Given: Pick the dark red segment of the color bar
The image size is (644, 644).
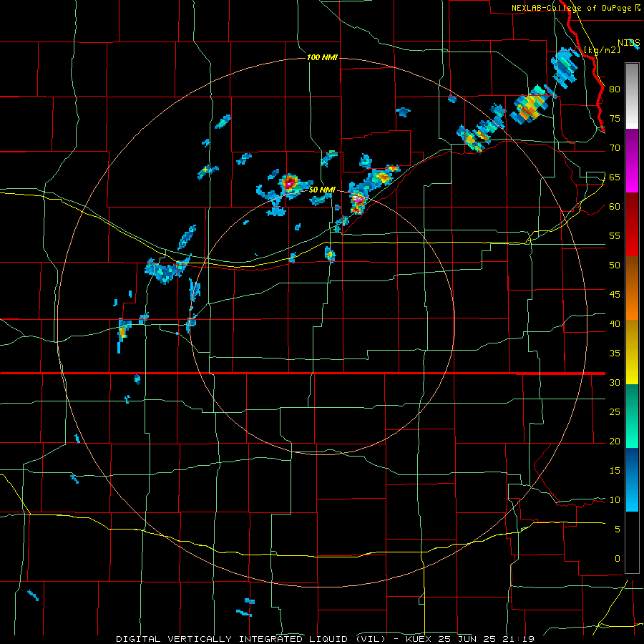Looking at the screenshot, I should coord(632,225).
